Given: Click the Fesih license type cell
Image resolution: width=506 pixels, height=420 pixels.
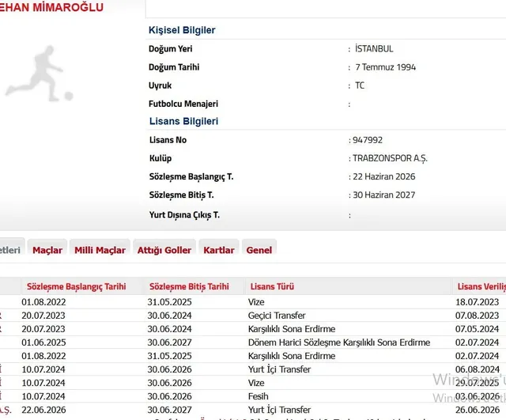Looking at the screenshot, I should coord(258,396).
